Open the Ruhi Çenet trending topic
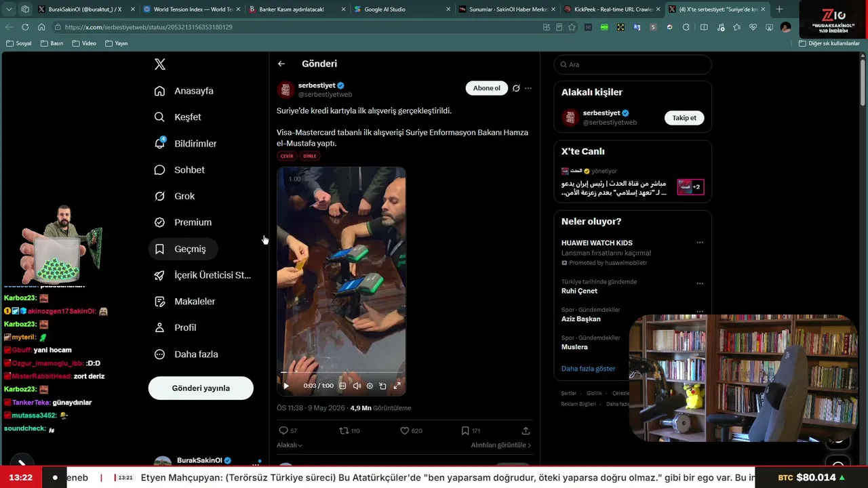The width and height of the screenshot is (868, 488). coord(579,291)
